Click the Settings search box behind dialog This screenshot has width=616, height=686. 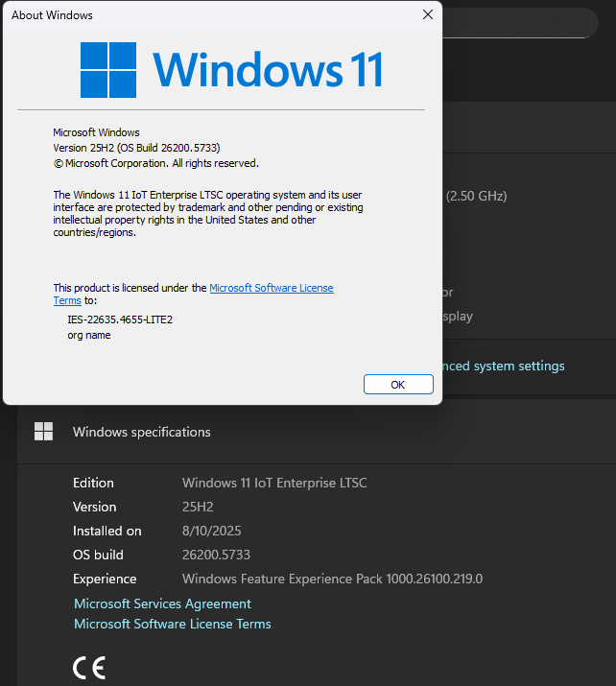point(520,23)
